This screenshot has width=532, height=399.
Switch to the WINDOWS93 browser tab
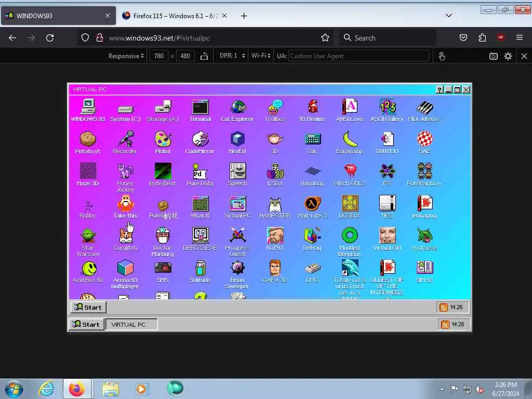coord(58,16)
